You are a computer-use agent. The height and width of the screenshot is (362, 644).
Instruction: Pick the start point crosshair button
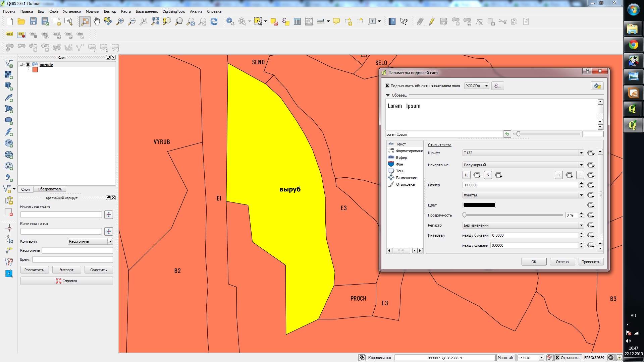tap(109, 215)
